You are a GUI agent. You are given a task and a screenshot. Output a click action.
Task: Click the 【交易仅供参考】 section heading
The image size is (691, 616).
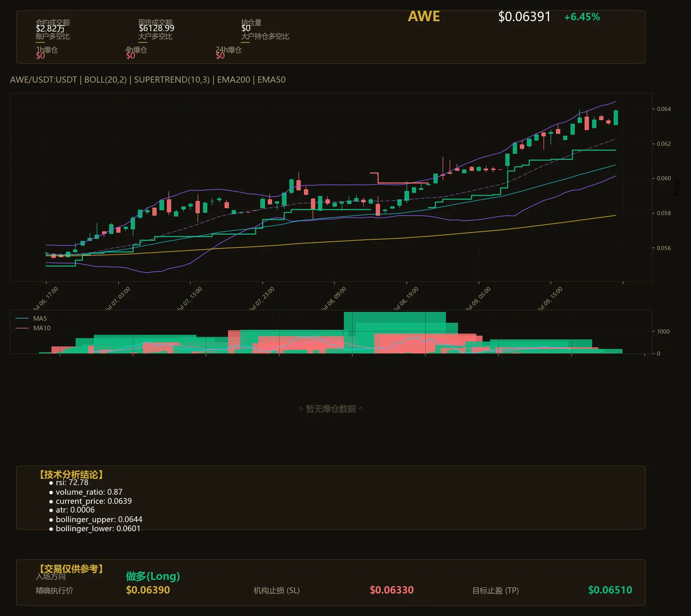71,569
